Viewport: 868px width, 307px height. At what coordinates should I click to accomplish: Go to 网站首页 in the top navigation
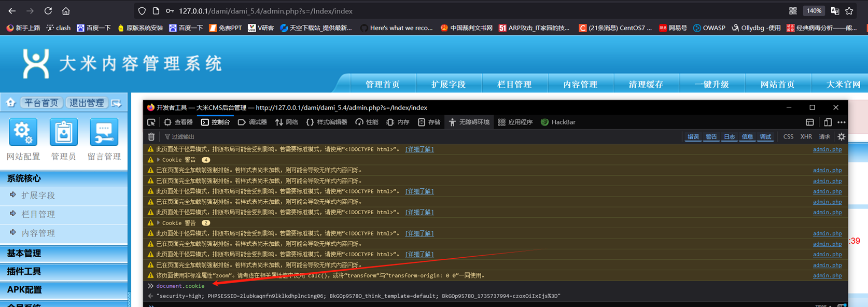click(777, 84)
